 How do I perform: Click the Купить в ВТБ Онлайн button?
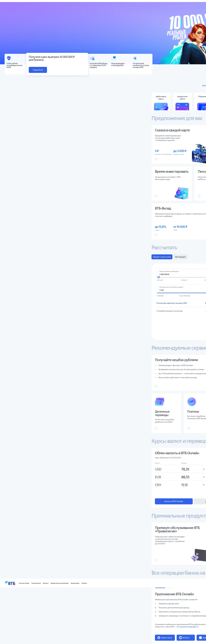(174, 501)
